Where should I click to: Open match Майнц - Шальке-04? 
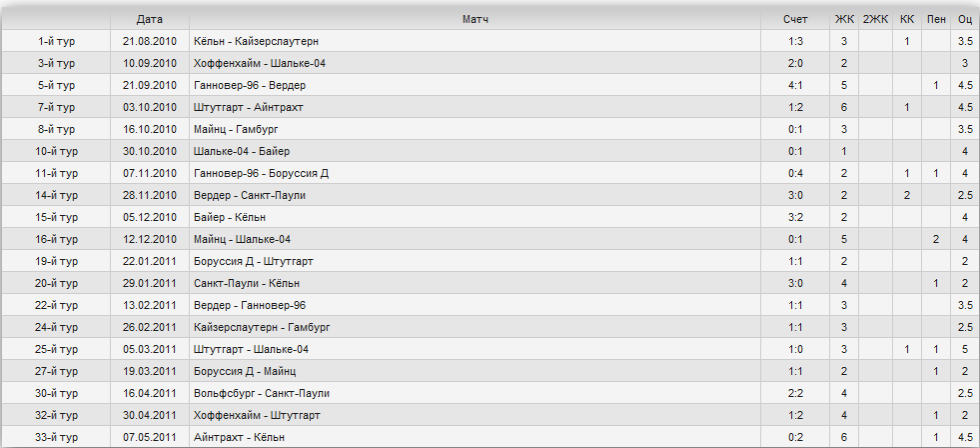[x=242, y=239]
